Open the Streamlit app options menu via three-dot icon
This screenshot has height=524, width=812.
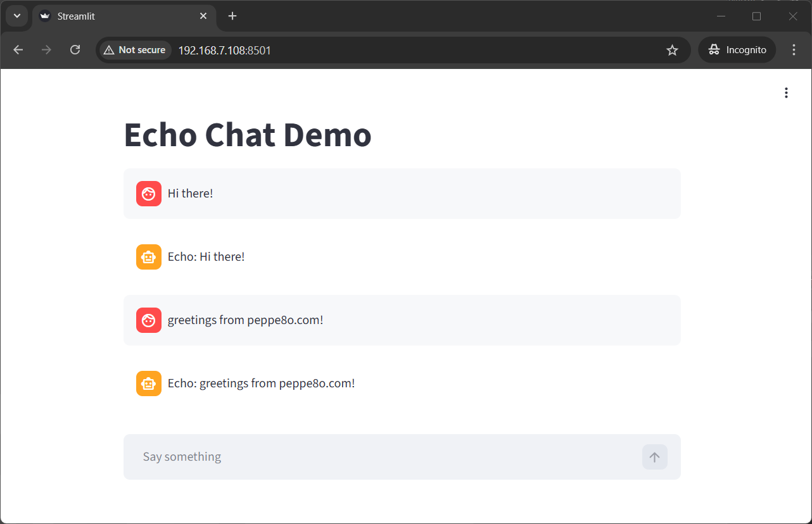786,92
